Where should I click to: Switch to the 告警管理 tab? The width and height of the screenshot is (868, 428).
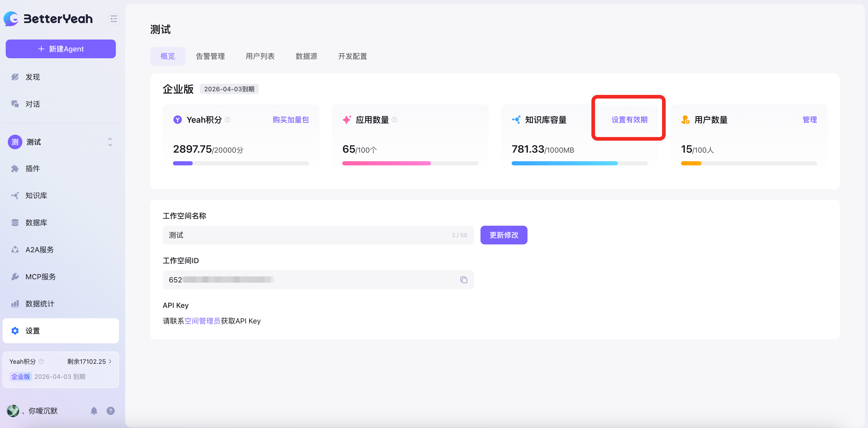coord(210,56)
